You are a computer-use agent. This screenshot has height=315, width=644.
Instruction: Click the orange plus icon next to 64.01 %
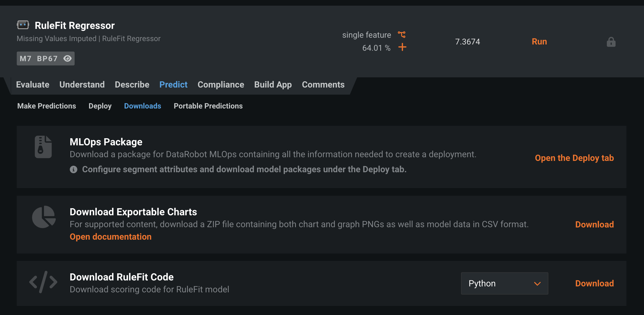coord(402,47)
